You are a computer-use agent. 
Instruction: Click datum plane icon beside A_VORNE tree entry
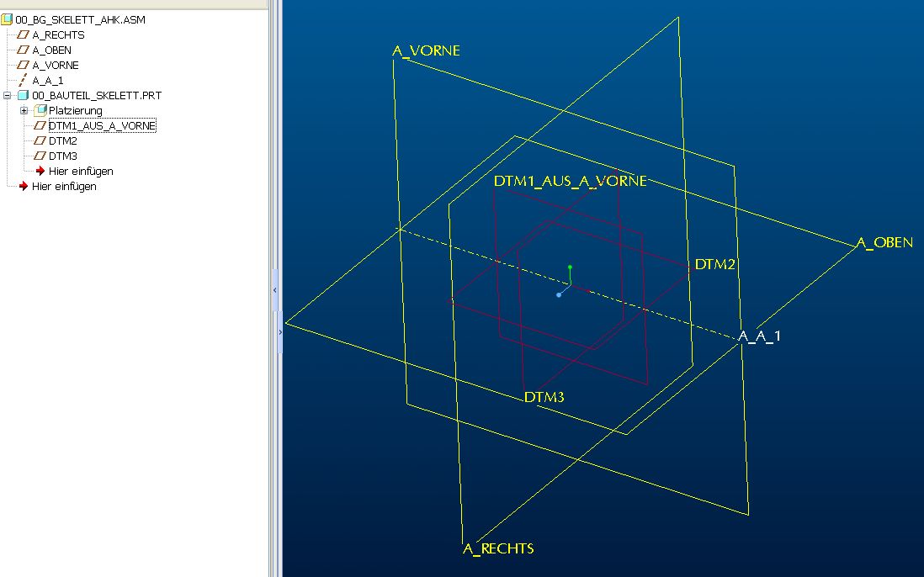(x=23, y=65)
